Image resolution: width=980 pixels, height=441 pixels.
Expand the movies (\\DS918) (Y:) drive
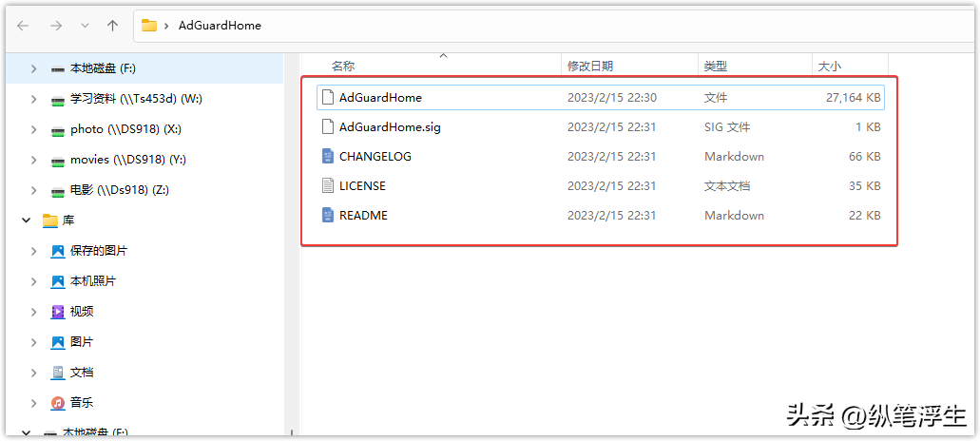coord(34,160)
